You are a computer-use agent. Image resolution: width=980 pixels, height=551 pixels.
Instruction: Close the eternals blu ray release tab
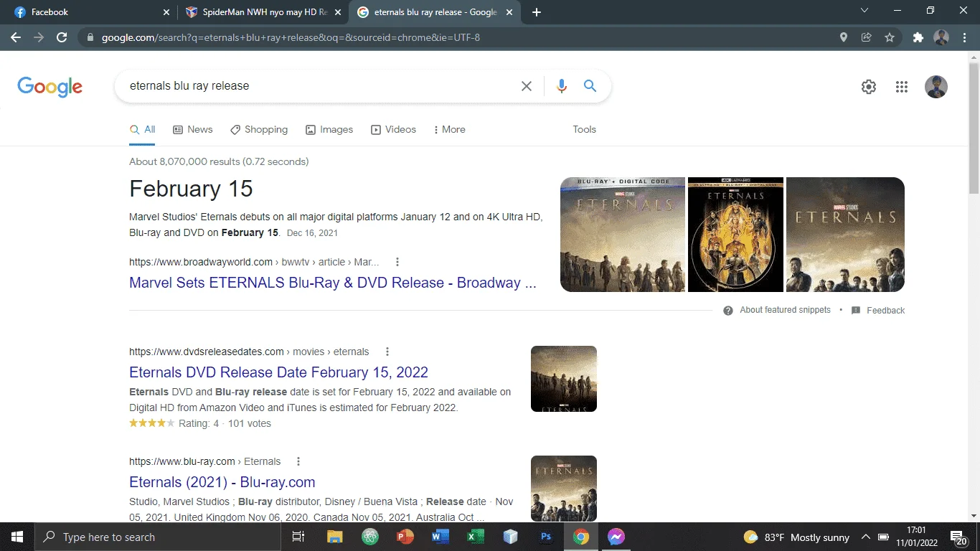(509, 12)
